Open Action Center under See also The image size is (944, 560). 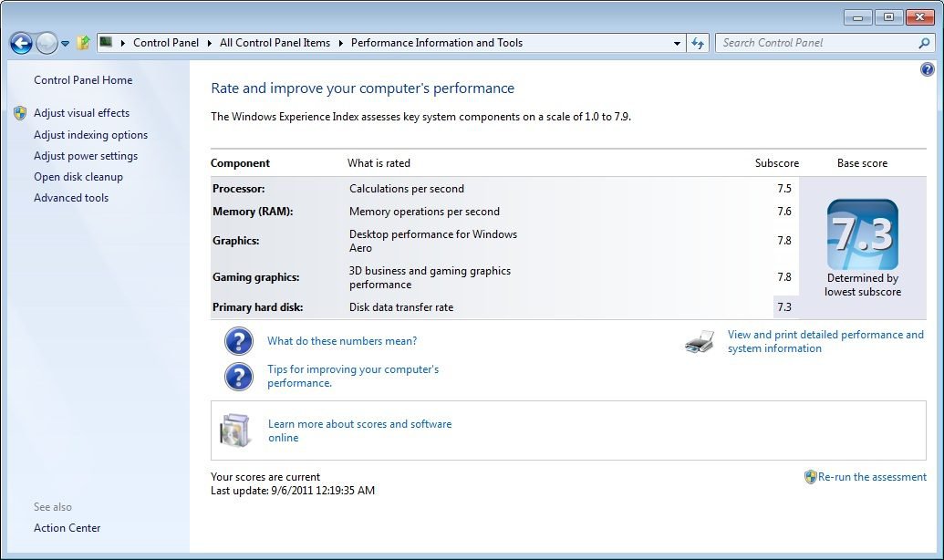coord(67,528)
